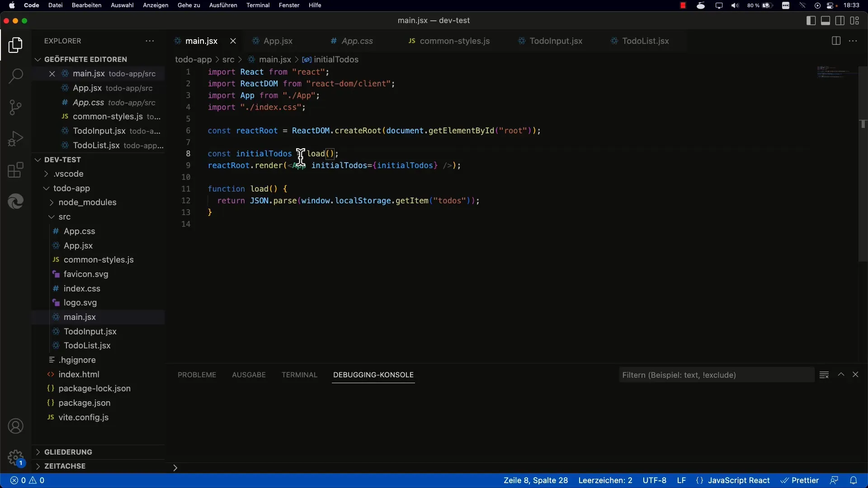Expand the Gliederung section
Image resolution: width=868 pixels, height=488 pixels.
point(68,452)
